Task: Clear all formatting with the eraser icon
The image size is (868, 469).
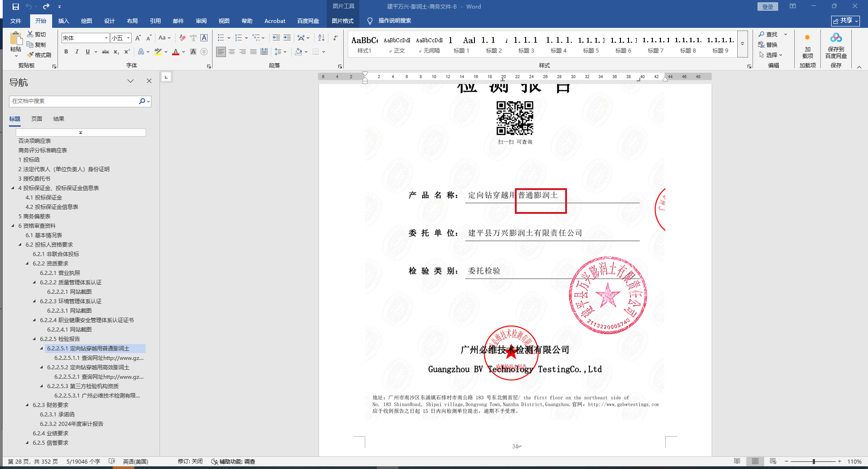Action: (x=182, y=38)
